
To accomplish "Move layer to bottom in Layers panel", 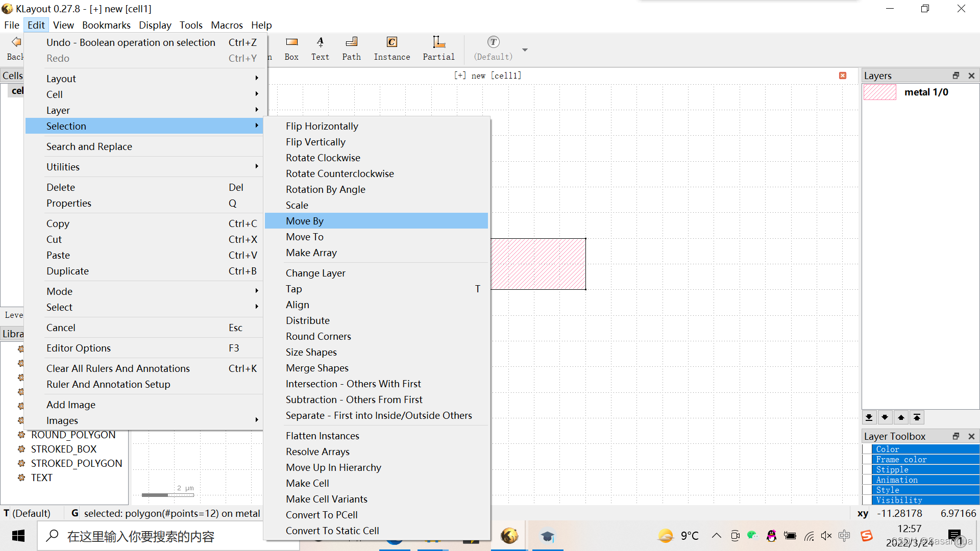I will pos(869,417).
